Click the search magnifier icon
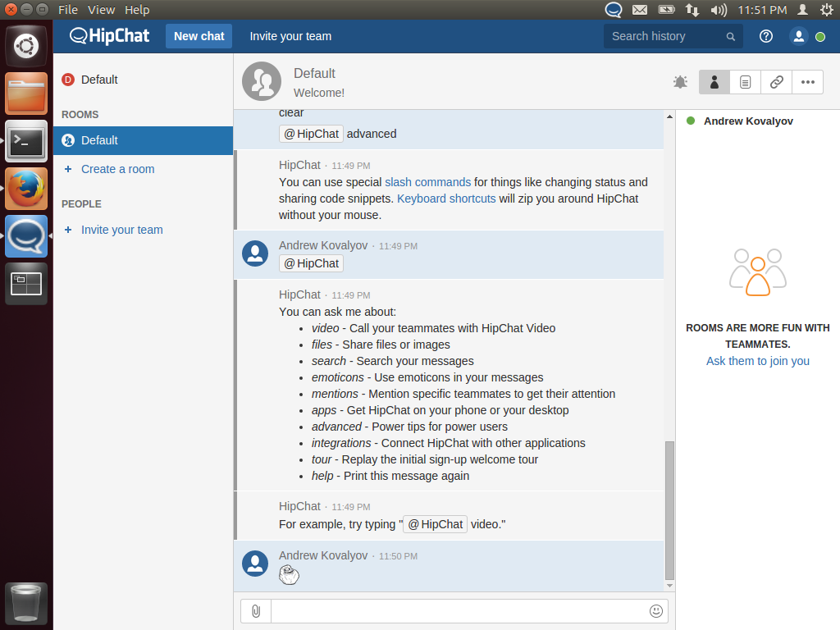The height and width of the screenshot is (630, 840). tap(731, 36)
